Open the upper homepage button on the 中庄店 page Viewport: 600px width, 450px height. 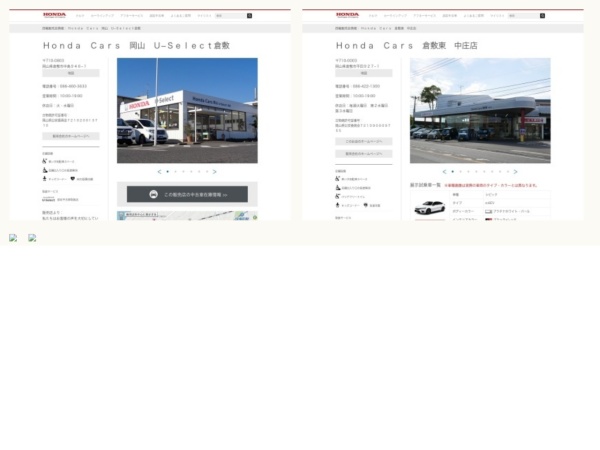tap(364, 142)
